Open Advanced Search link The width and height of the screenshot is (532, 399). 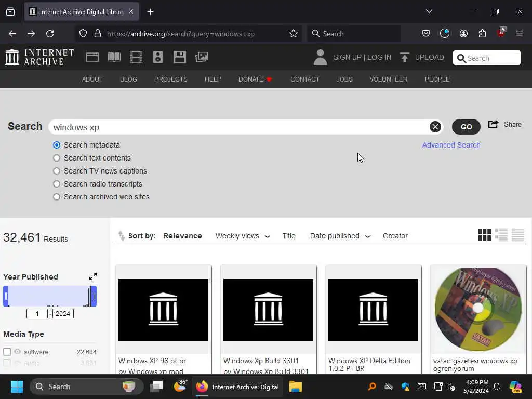(451, 145)
